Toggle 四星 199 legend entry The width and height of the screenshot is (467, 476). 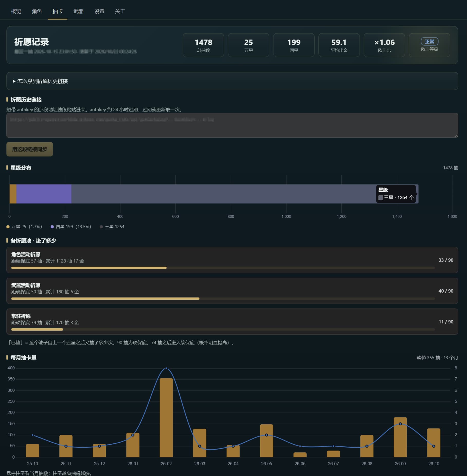[71, 227]
